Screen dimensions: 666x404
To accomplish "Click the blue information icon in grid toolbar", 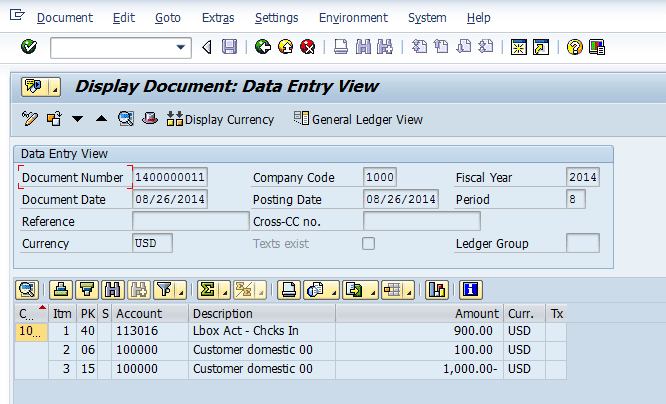I will 470,290.
